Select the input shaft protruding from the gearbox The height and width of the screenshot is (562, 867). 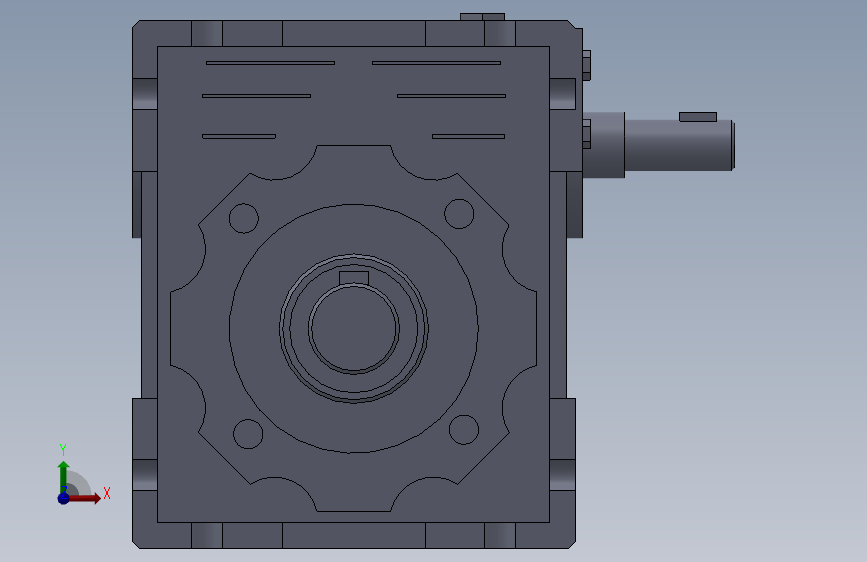click(x=680, y=145)
